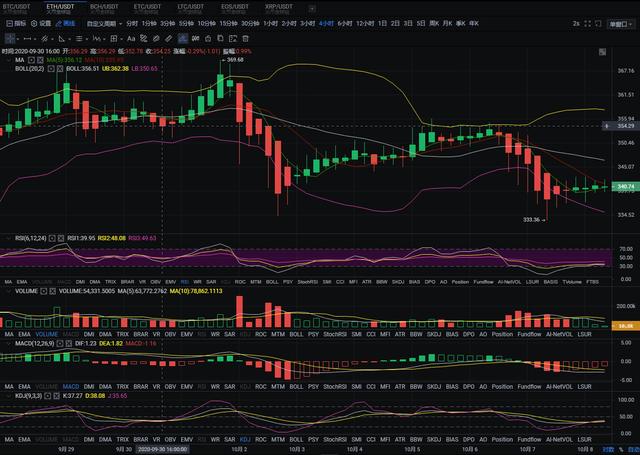Screen dimensions: 640x455
Task: Click the 设置 settings button
Action: click(x=41, y=24)
